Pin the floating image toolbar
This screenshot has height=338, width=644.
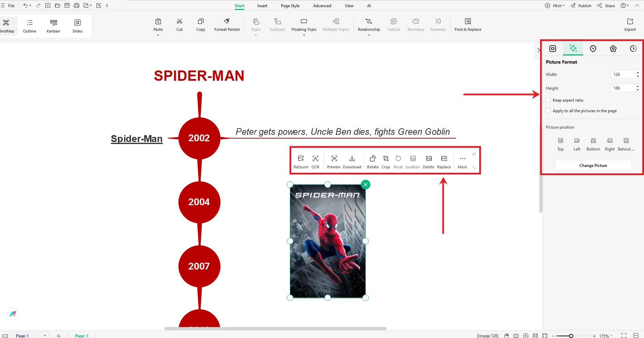(474, 154)
